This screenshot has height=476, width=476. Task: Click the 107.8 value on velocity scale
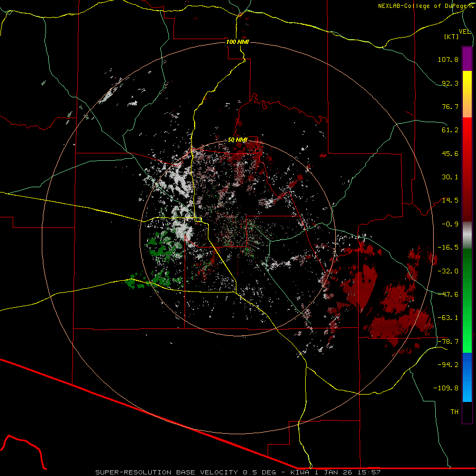(x=448, y=59)
